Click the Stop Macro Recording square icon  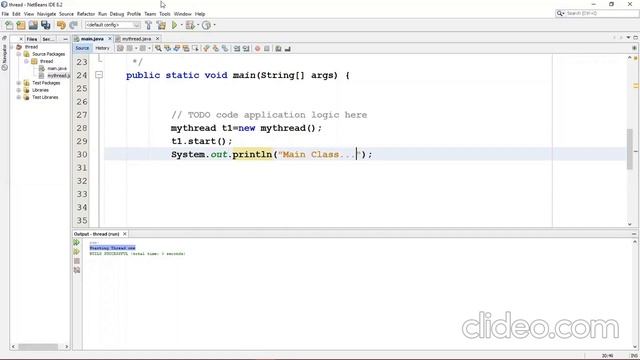267,49
